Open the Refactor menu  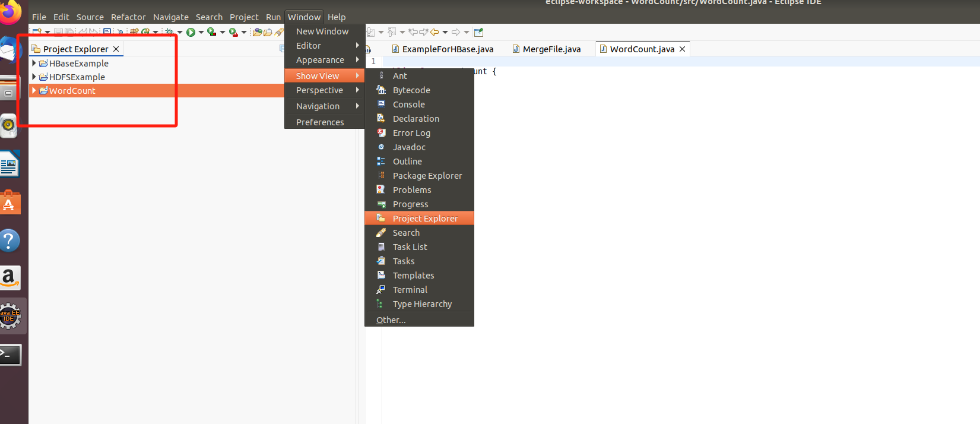(128, 17)
